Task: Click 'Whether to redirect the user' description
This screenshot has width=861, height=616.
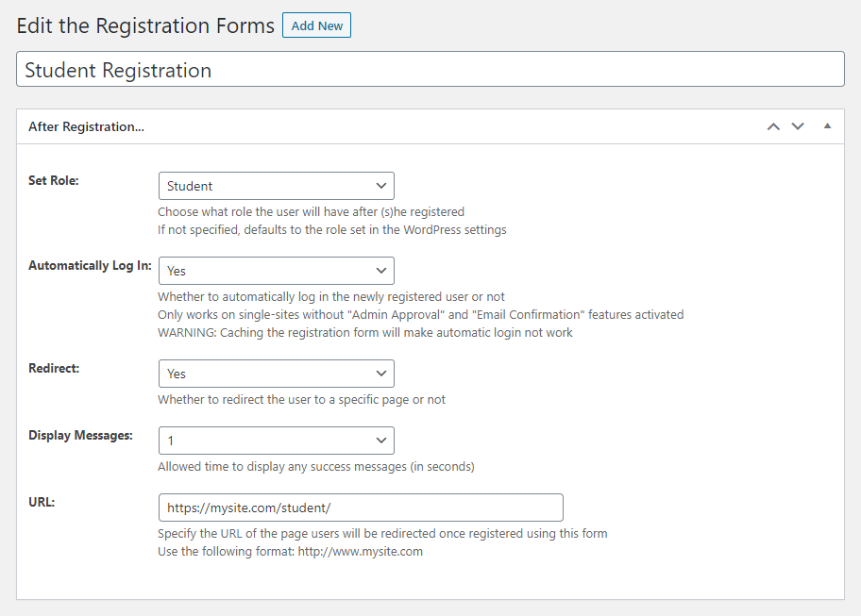Action: click(301, 399)
